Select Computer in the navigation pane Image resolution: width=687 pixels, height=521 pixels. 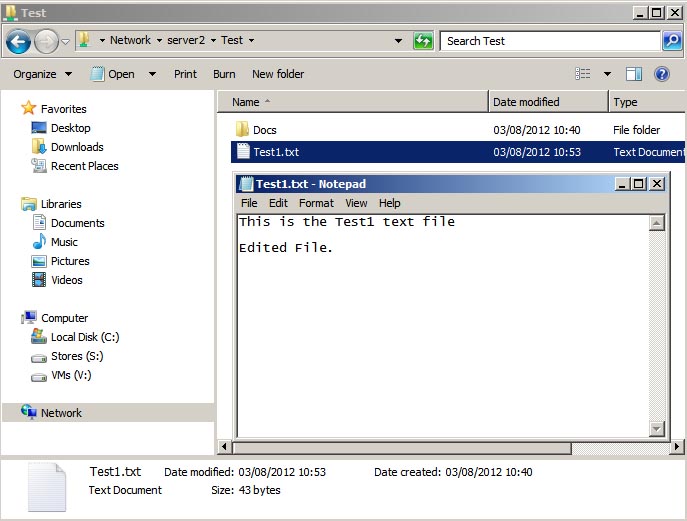[x=64, y=318]
